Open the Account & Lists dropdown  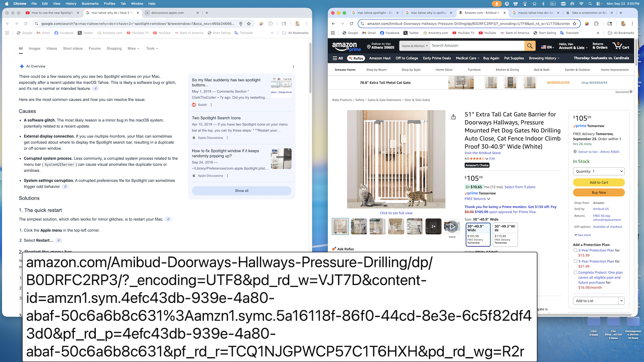click(x=573, y=46)
